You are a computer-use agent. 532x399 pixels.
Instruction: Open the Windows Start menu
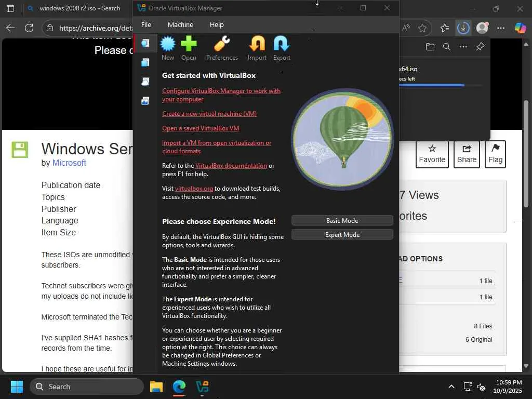pyautogui.click(x=17, y=387)
